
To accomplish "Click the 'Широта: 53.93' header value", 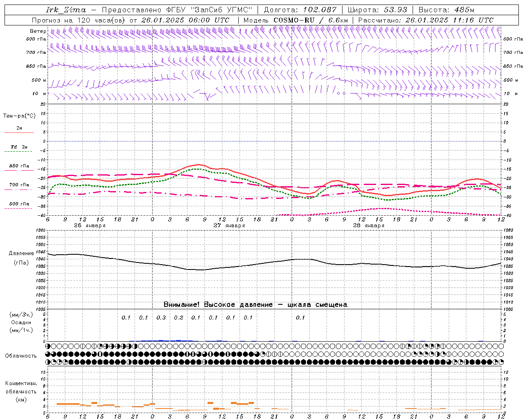I will click(x=377, y=10).
